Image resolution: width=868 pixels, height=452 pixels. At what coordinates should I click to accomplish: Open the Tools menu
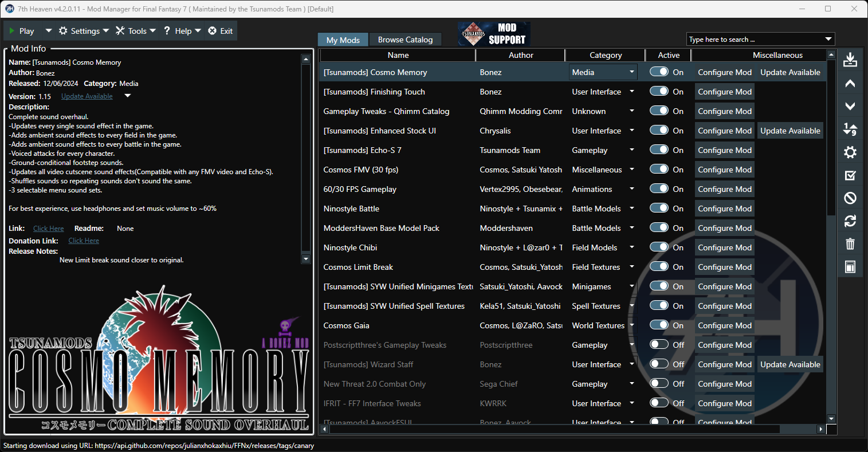click(136, 31)
